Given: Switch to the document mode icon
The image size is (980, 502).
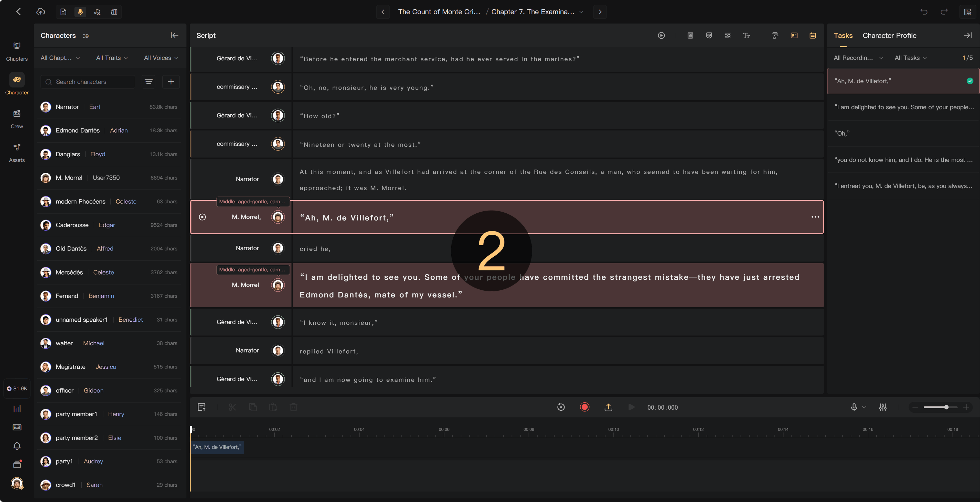Looking at the screenshot, I should coord(63,12).
